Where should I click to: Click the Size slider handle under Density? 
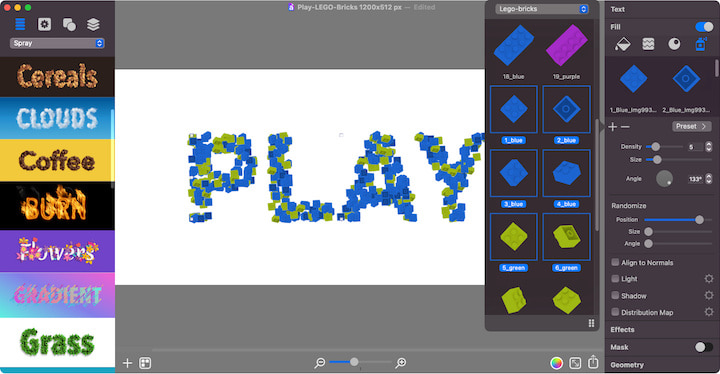coord(657,159)
